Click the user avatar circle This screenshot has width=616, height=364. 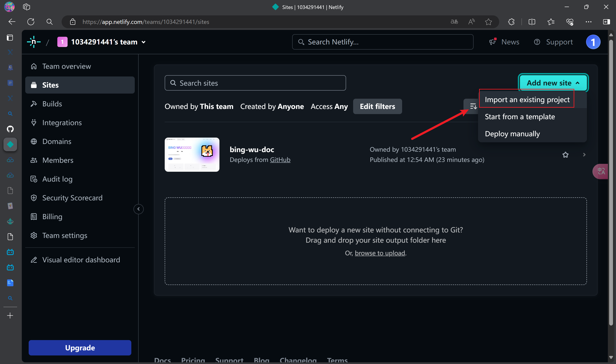point(593,42)
